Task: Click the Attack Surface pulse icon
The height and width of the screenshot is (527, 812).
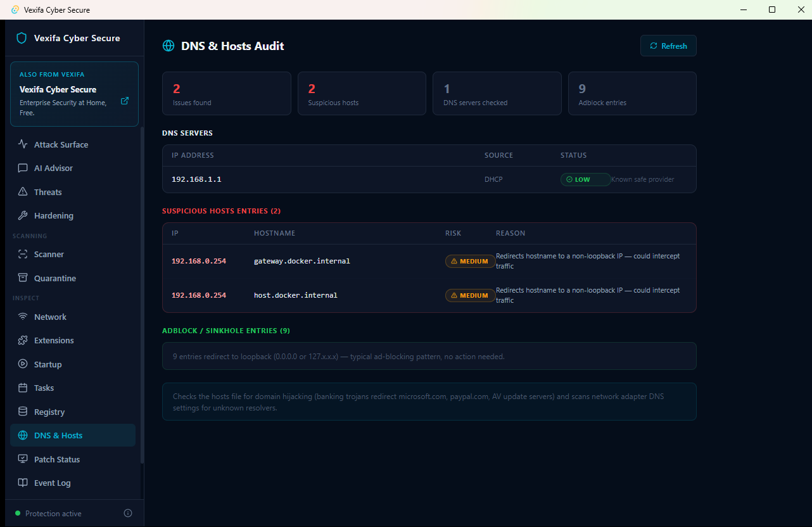Action: tap(23, 144)
